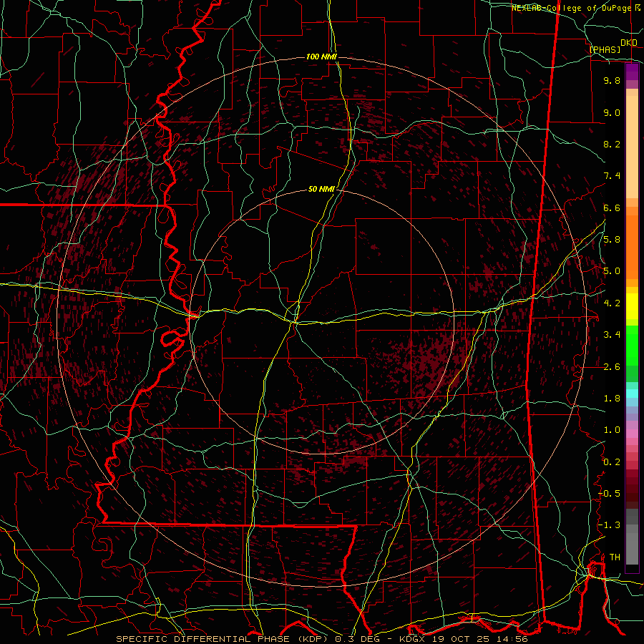The width and height of the screenshot is (644, 644).
Task: Pick the cyan segment of the color bar
Action: 632,394
